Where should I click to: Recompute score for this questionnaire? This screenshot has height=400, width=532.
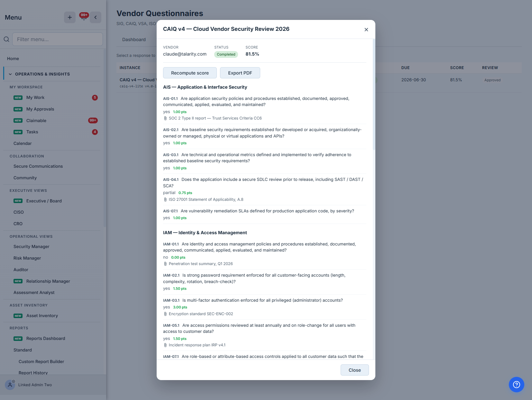(190, 73)
